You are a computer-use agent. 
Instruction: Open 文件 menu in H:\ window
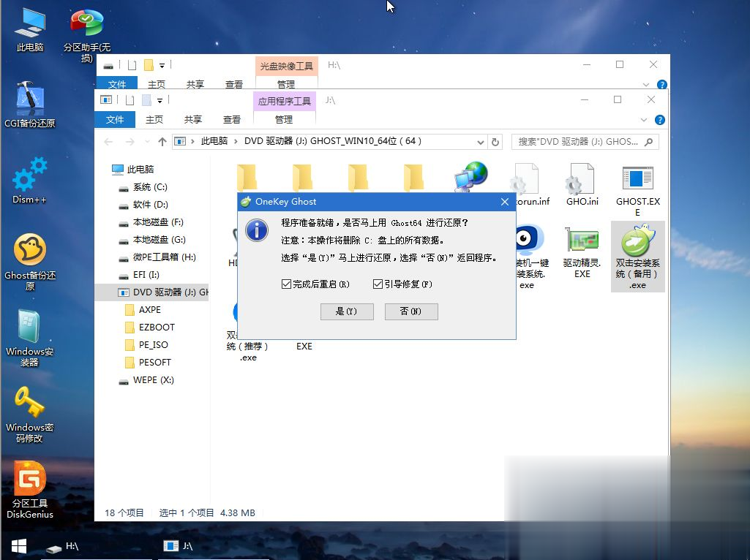pos(117,84)
